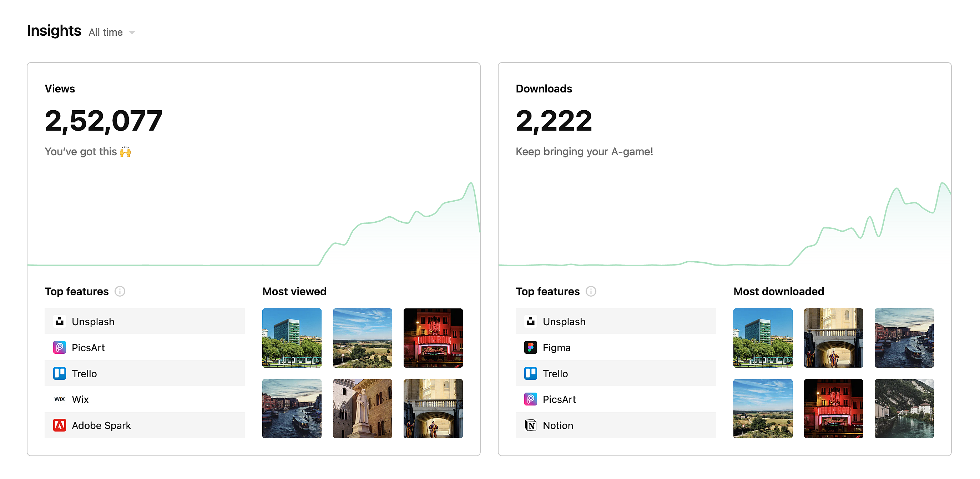
Task: Open the All time period dropdown
Action: pyautogui.click(x=106, y=32)
